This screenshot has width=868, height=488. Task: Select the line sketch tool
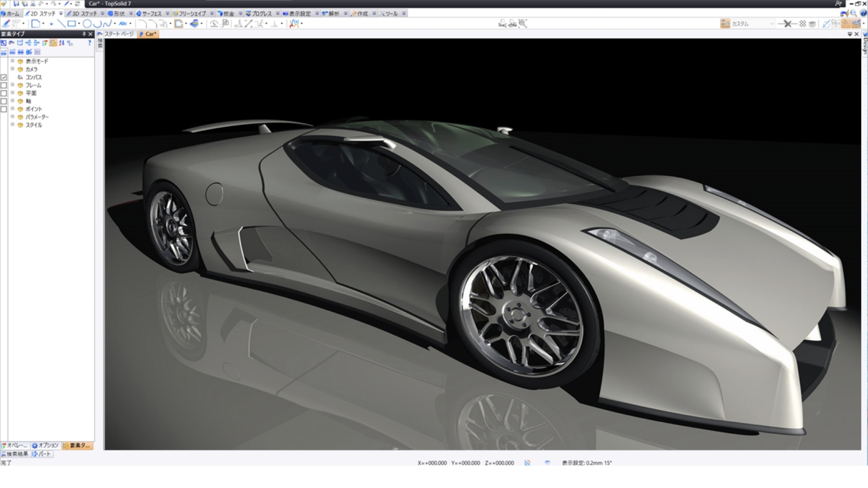click(61, 24)
